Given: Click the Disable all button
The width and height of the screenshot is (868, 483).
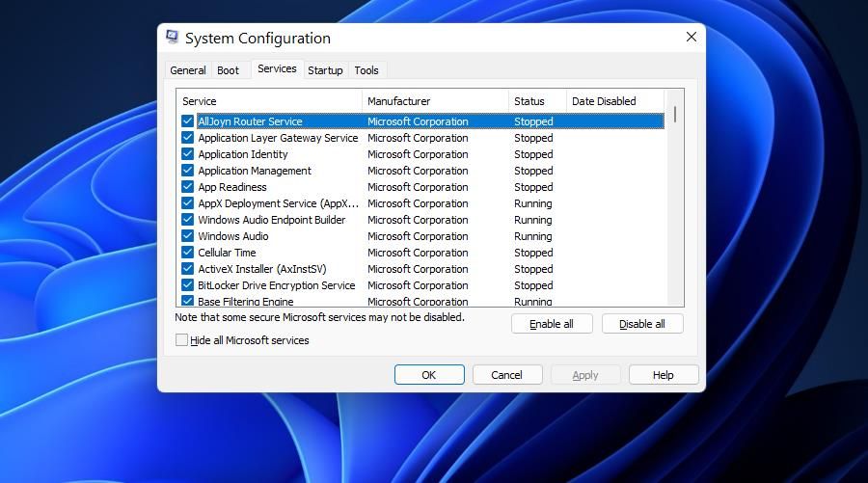Looking at the screenshot, I should pyautogui.click(x=642, y=324).
